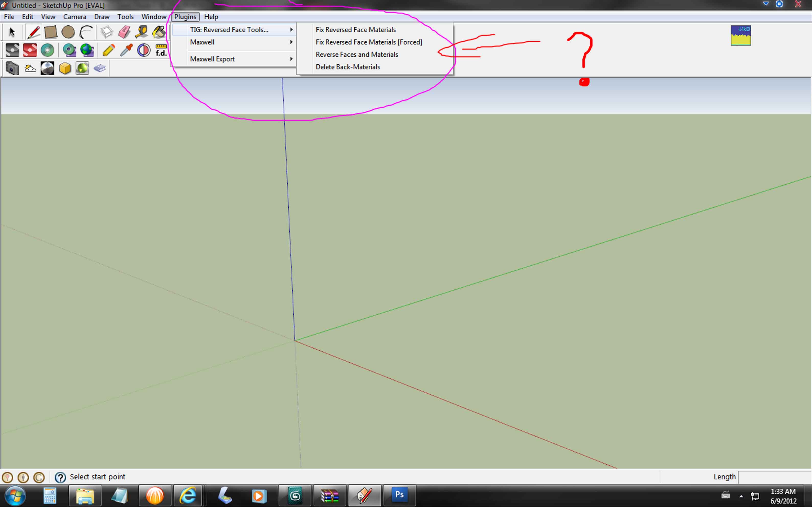Click the yellow cube toolbar icon
This screenshot has width=812, height=507.
[x=65, y=68]
